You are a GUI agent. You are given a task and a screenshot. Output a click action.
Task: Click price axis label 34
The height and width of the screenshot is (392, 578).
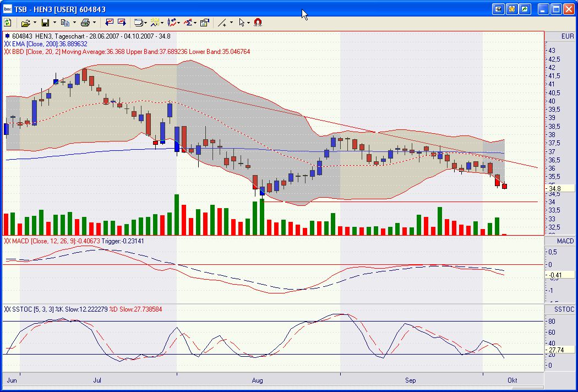552,202
